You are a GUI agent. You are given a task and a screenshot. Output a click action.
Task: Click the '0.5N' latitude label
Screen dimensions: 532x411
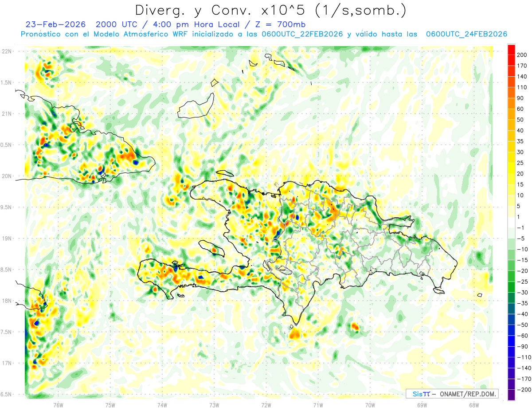point(7,145)
